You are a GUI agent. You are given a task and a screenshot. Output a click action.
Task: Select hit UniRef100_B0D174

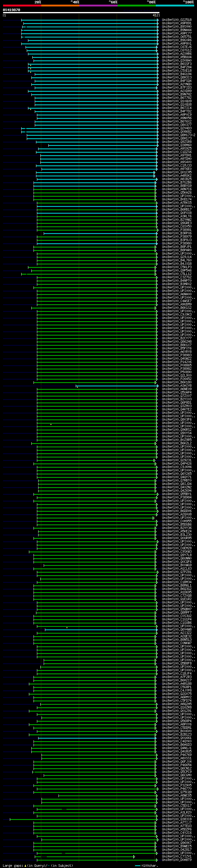177,199
